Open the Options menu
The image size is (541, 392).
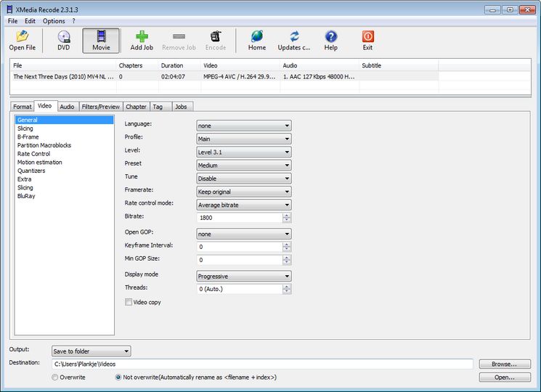tap(54, 21)
